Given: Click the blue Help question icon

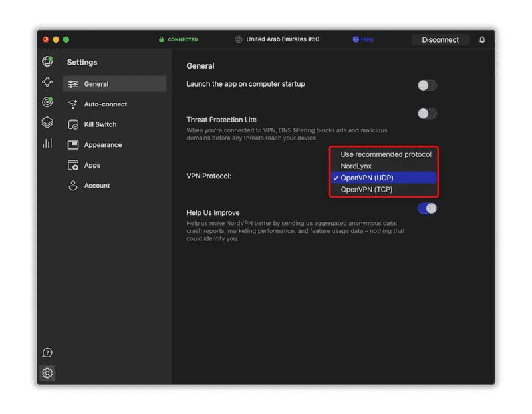Looking at the screenshot, I should pyautogui.click(x=356, y=39).
